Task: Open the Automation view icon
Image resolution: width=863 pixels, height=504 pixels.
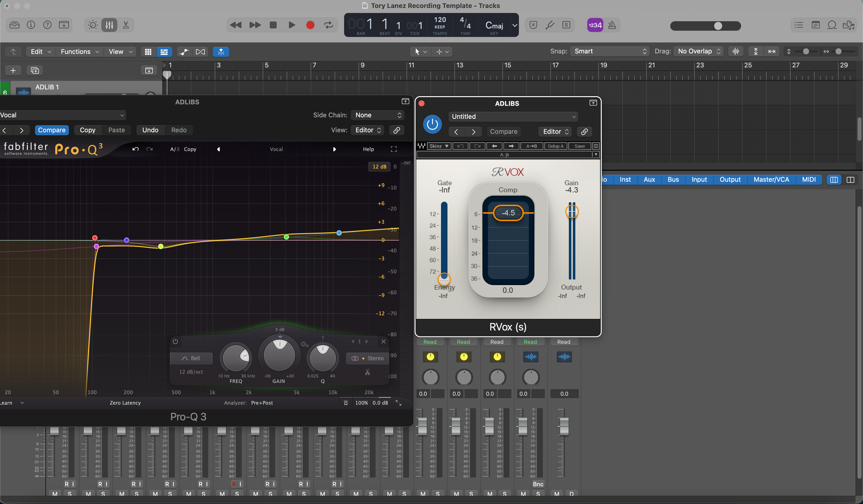Action: pos(184,52)
